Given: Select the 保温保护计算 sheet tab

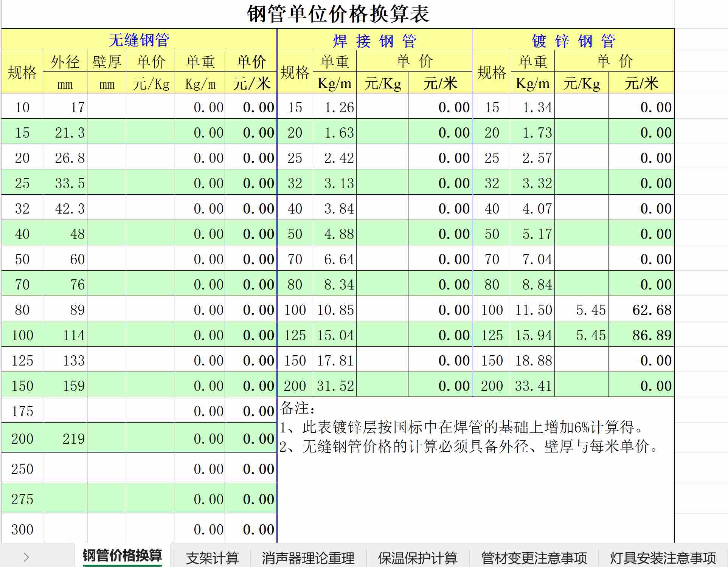Looking at the screenshot, I should tap(418, 558).
